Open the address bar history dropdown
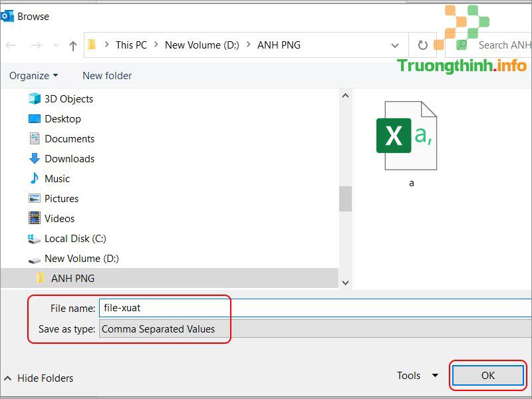 coord(395,45)
